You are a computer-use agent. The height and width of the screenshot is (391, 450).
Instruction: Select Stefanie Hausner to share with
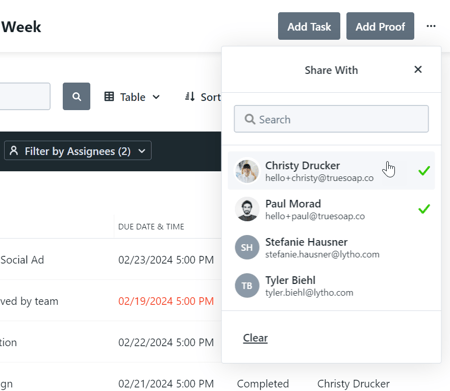(x=331, y=247)
